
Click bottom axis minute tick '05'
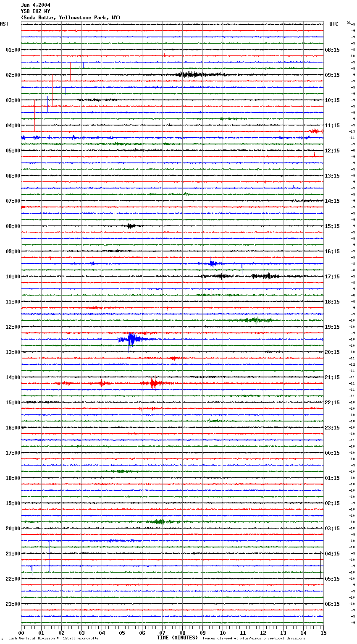(122, 633)
